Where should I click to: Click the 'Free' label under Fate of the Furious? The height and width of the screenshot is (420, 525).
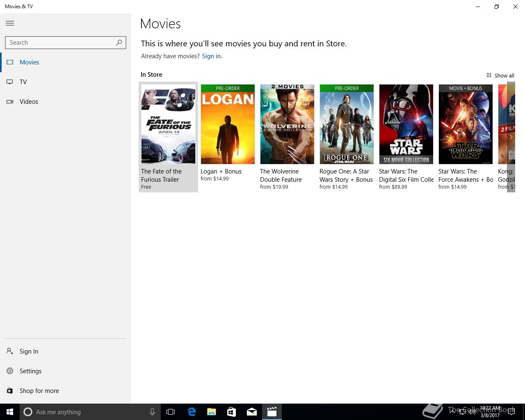click(146, 187)
